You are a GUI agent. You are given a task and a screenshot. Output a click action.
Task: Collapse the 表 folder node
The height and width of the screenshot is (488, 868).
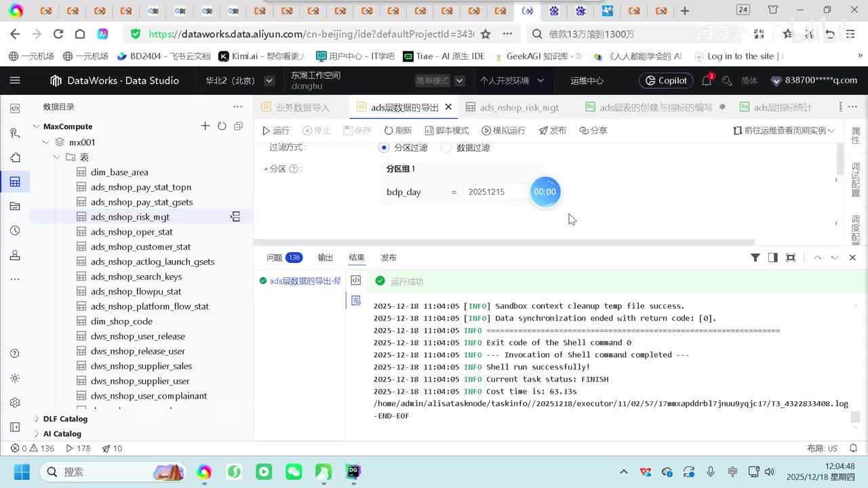tap(57, 157)
